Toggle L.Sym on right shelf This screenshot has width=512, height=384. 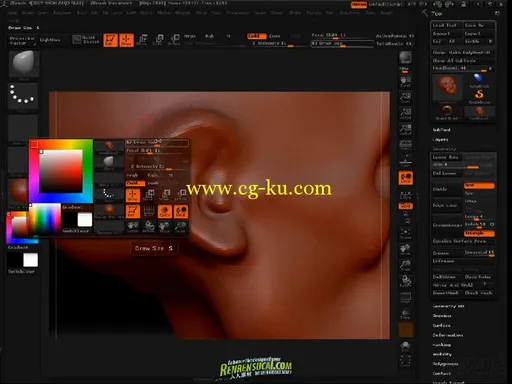coord(405,194)
